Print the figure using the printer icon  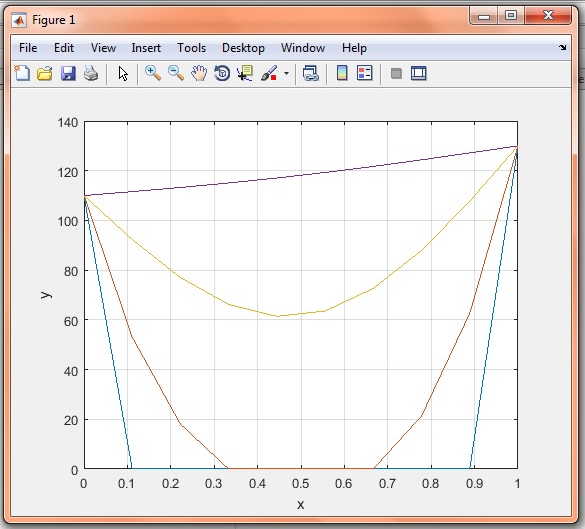[91, 73]
